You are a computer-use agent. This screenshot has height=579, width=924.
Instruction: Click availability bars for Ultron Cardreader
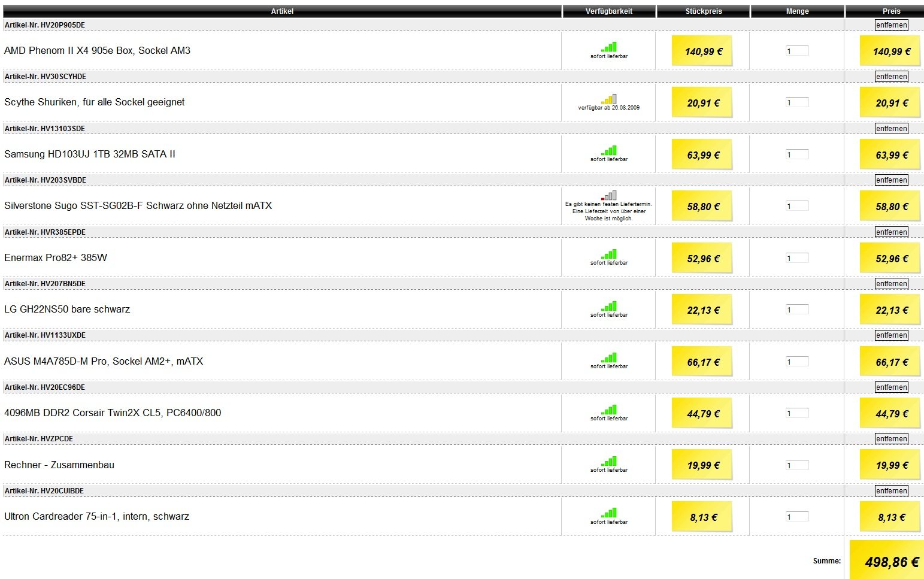point(609,513)
